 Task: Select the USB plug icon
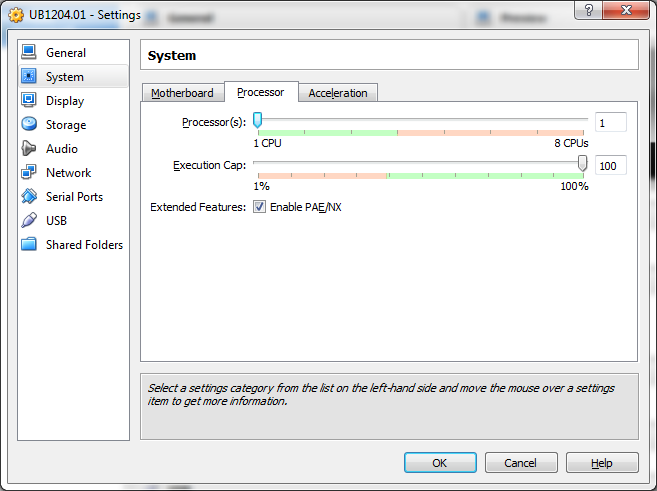[x=29, y=220]
